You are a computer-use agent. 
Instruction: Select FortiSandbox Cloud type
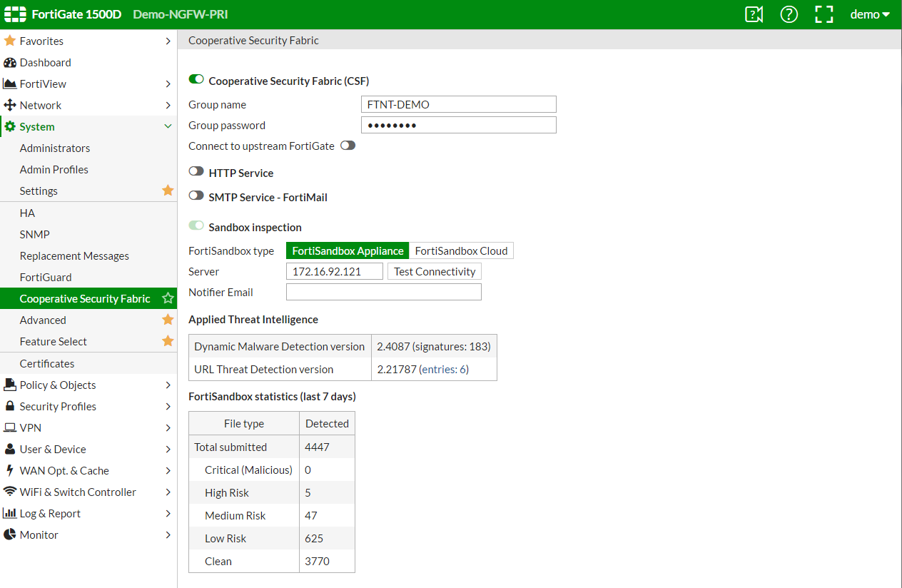[x=462, y=250]
